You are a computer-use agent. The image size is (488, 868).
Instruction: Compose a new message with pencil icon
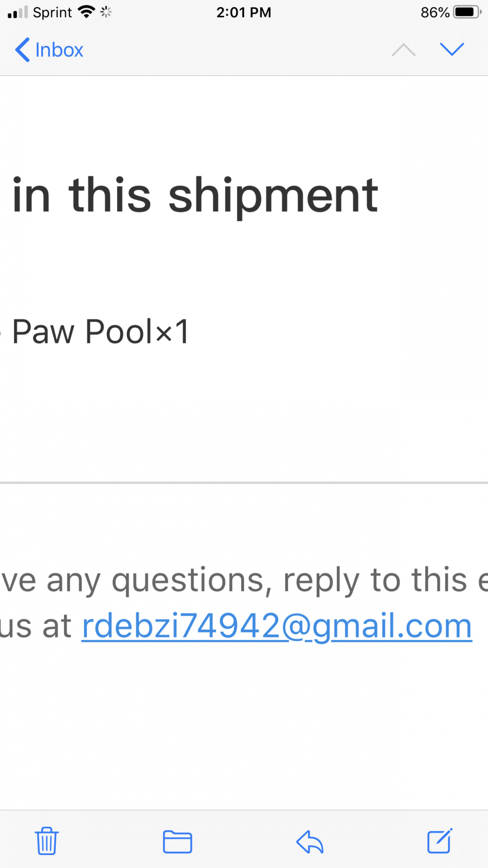pos(440,841)
